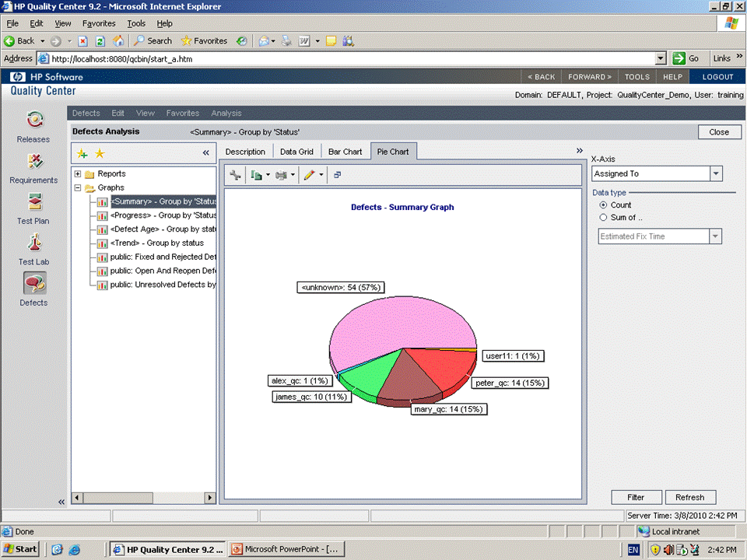
Task: Collapse the module sidebar chevron
Action: click(x=61, y=502)
